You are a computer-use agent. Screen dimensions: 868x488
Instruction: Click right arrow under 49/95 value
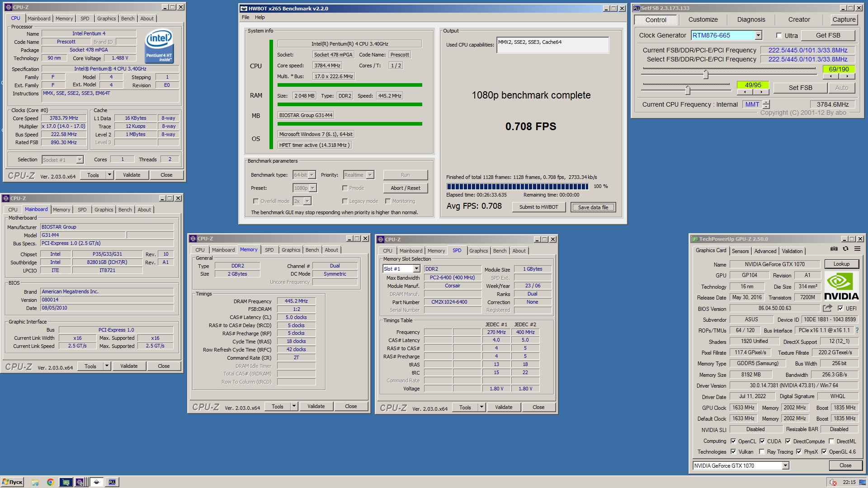(761, 92)
